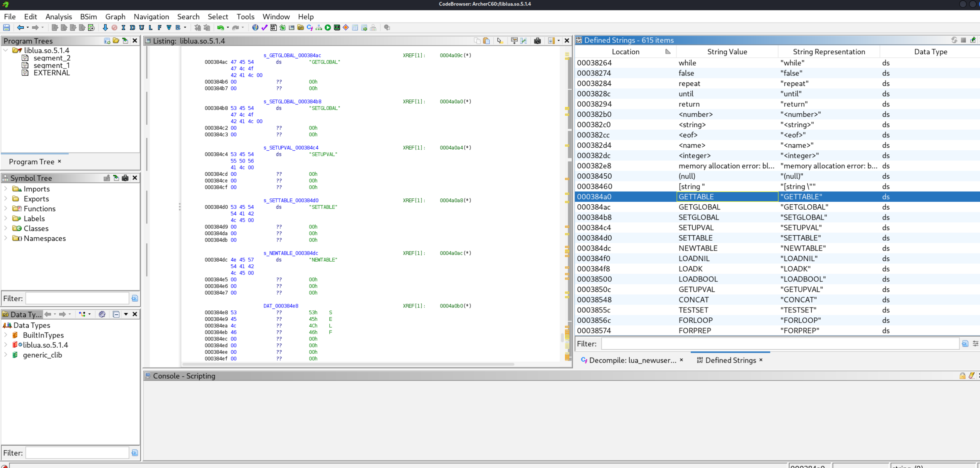The width and height of the screenshot is (980, 468).
Task: Open the Listing field format dropdown arrow
Action: (559, 41)
